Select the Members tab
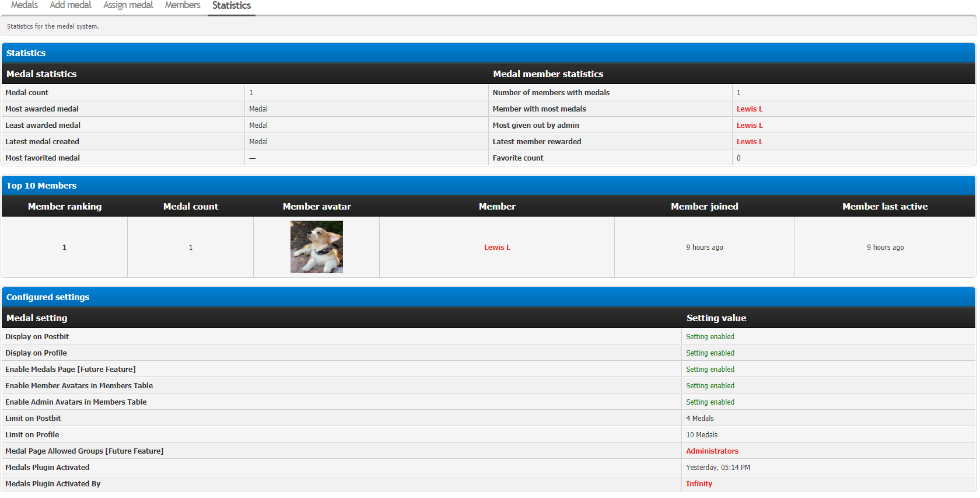This screenshot has width=980, height=498. tap(182, 5)
